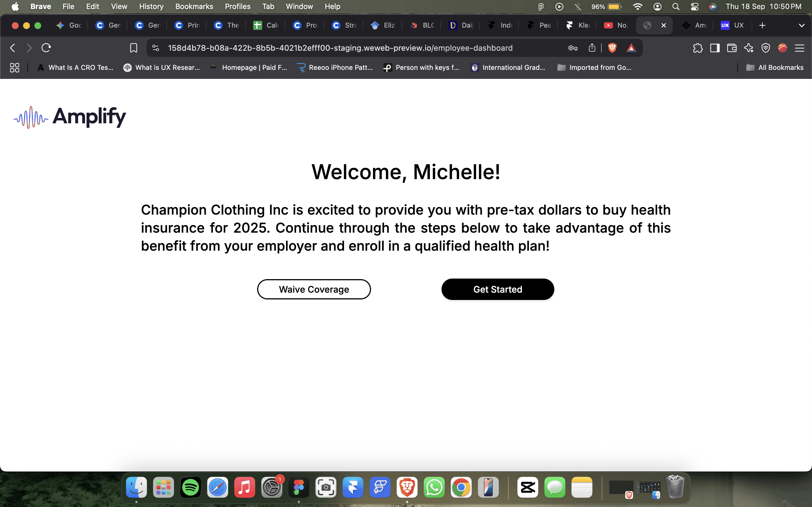812x507 pixels.
Task: Open the Brave hamburger main menu
Action: pyautogui.click(x=800, y=48)
